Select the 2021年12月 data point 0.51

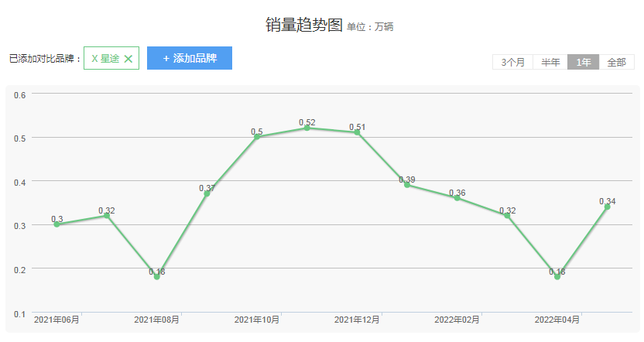point(357,132)
